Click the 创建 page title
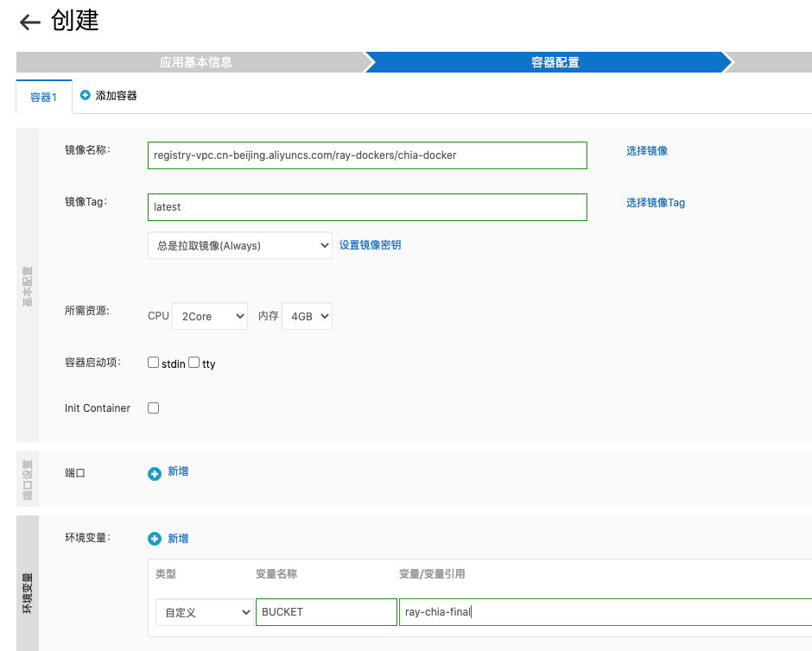Viewport: 812px width, 651px height. coord(74,21)
